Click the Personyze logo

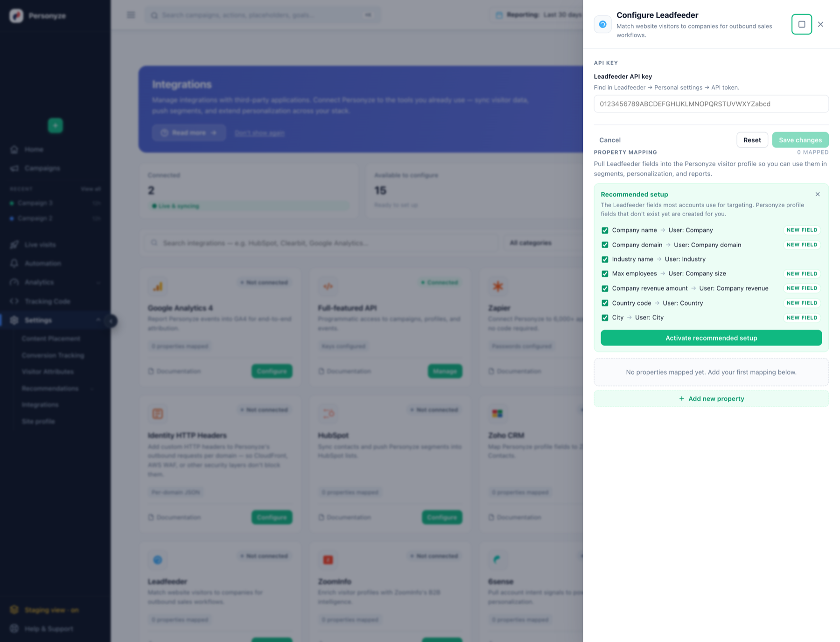(x=16, y=16)
